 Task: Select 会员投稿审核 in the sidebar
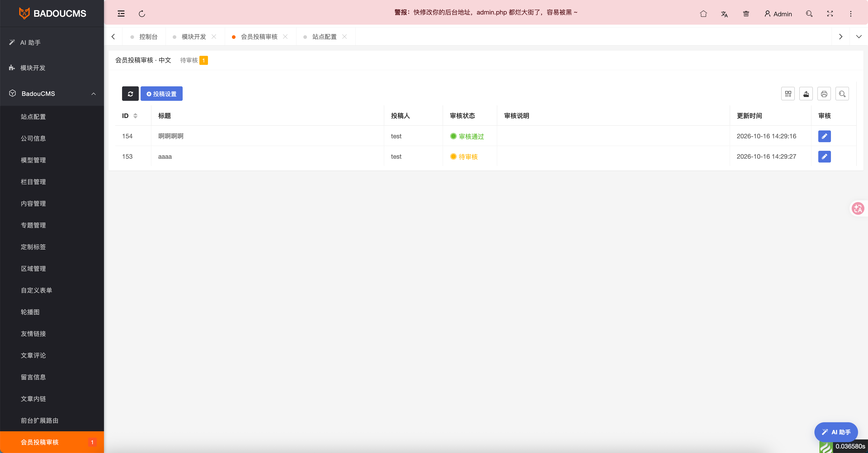52,442
